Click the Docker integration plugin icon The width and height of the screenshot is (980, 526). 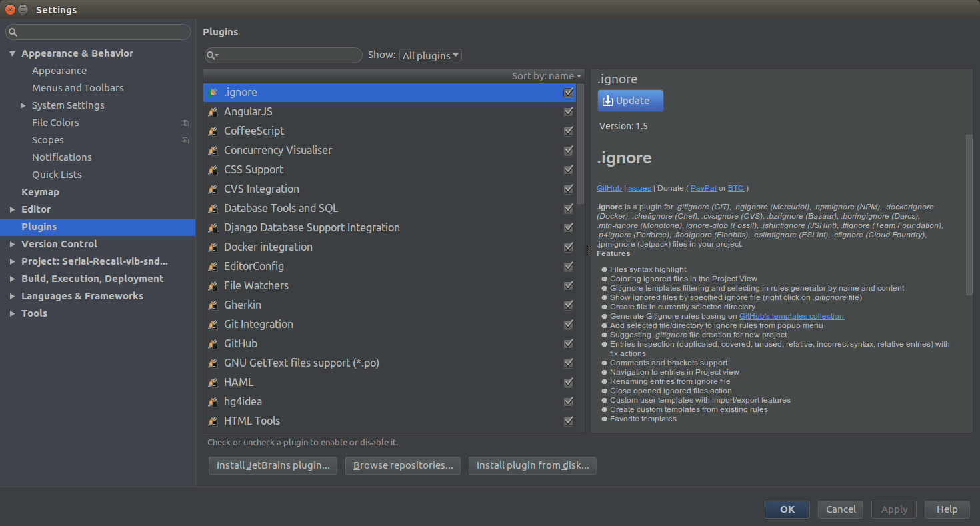tap(213, 247)
